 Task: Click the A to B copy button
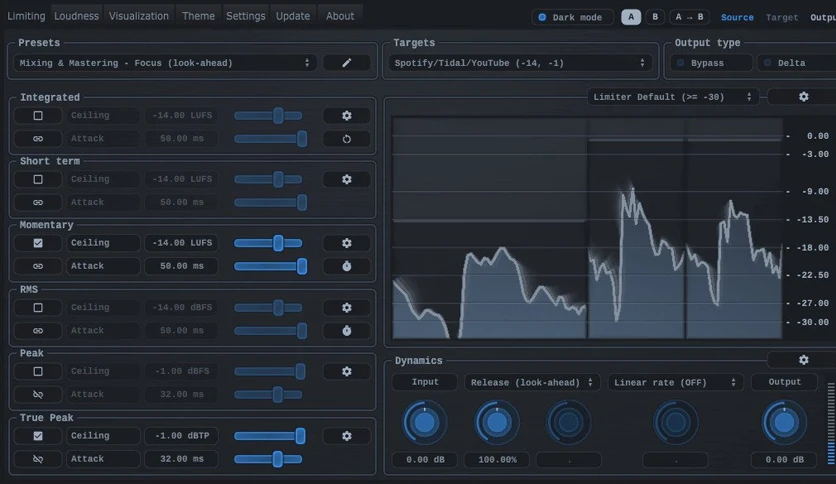click(689, 17)
